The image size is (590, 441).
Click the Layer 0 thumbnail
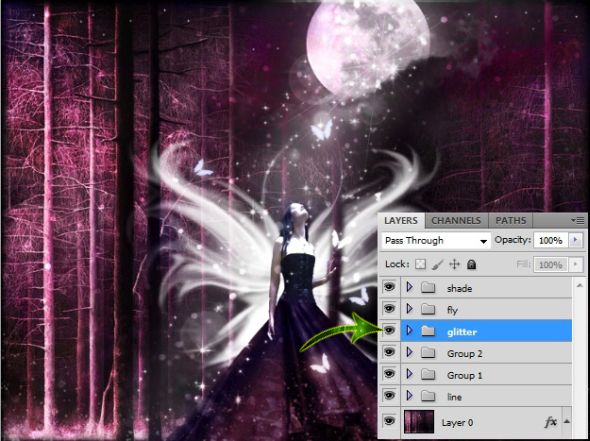click(x=419, y=422)
